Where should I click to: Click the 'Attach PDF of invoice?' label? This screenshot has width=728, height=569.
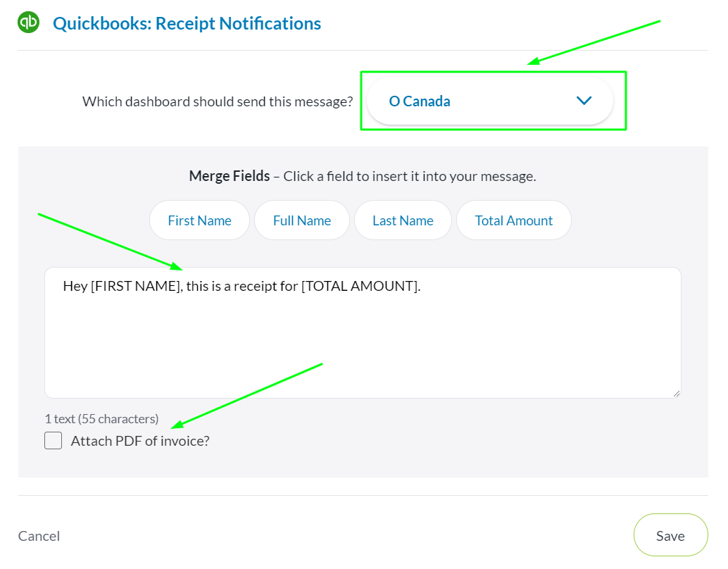[140, 441]
